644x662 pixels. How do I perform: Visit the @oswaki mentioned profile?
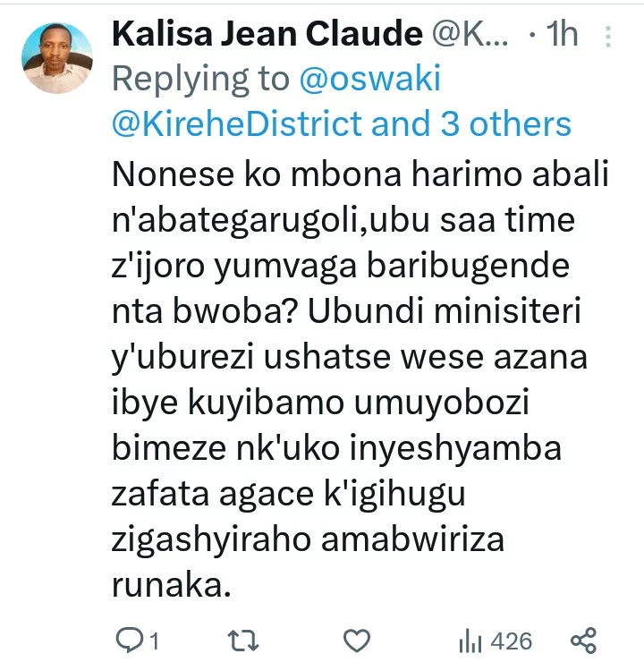(370, 79)
